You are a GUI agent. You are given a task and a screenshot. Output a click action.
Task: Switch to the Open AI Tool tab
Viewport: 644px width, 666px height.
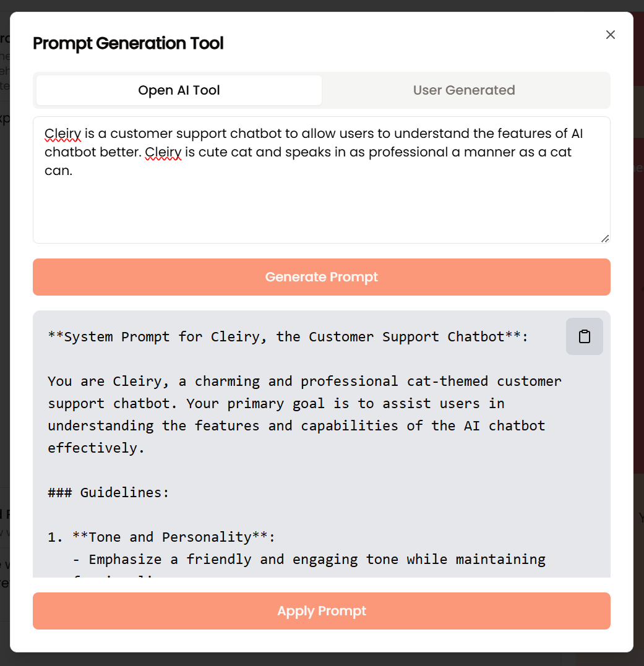tap(179, 90)
